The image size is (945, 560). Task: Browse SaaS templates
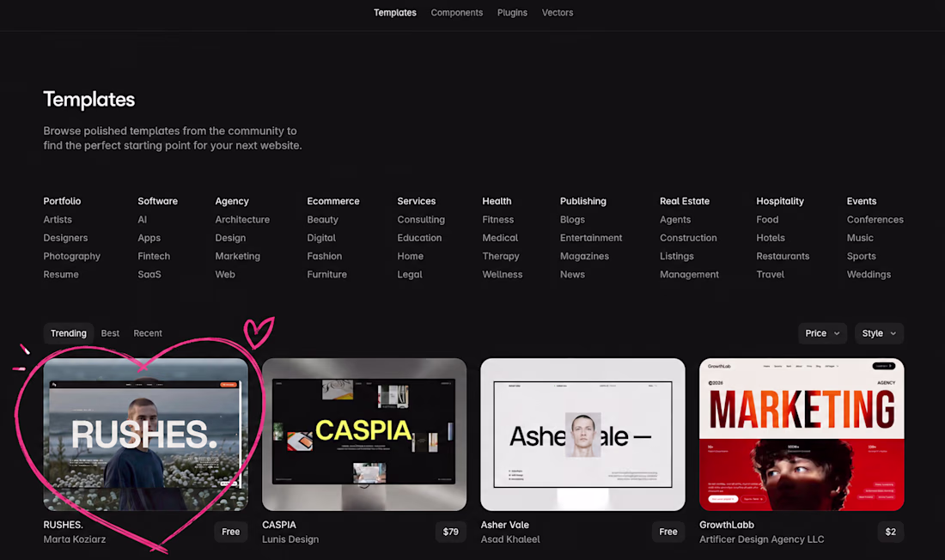(x=149, y=274)
